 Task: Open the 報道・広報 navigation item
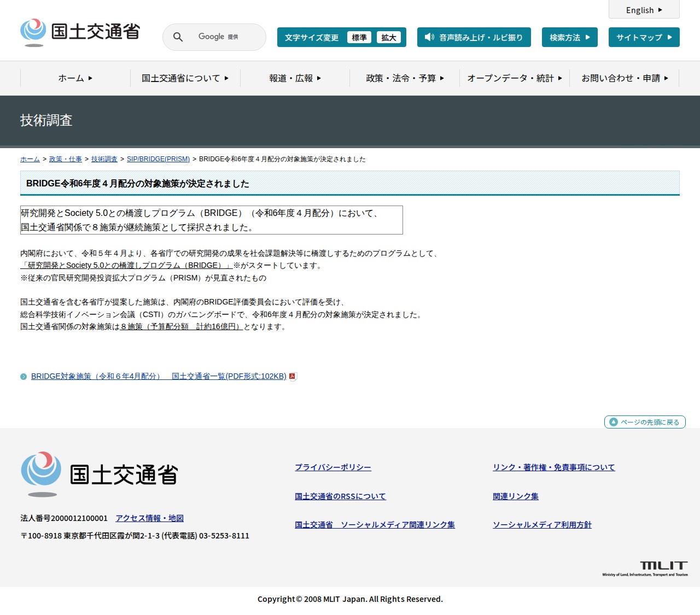point(295,78)
